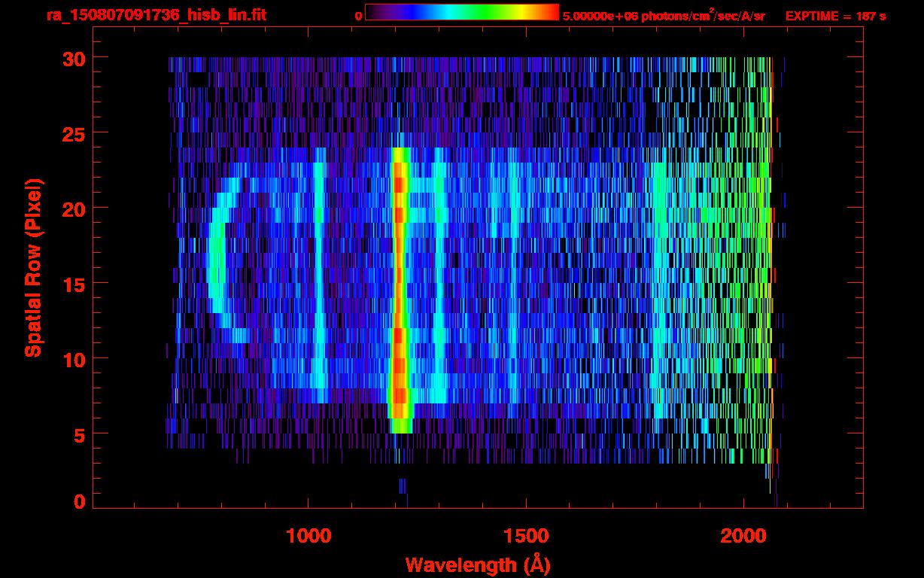Click the 1500 wavelength tick label

pyautogui.click(x=525, y=536)
